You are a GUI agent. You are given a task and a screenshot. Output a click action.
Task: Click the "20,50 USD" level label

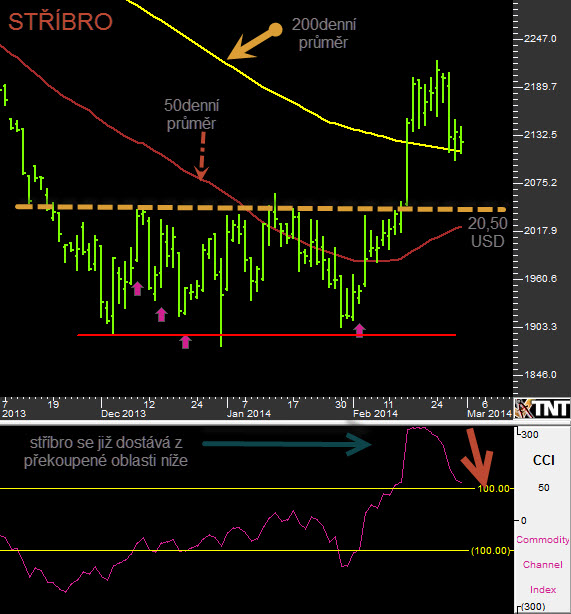pos(488,232)
